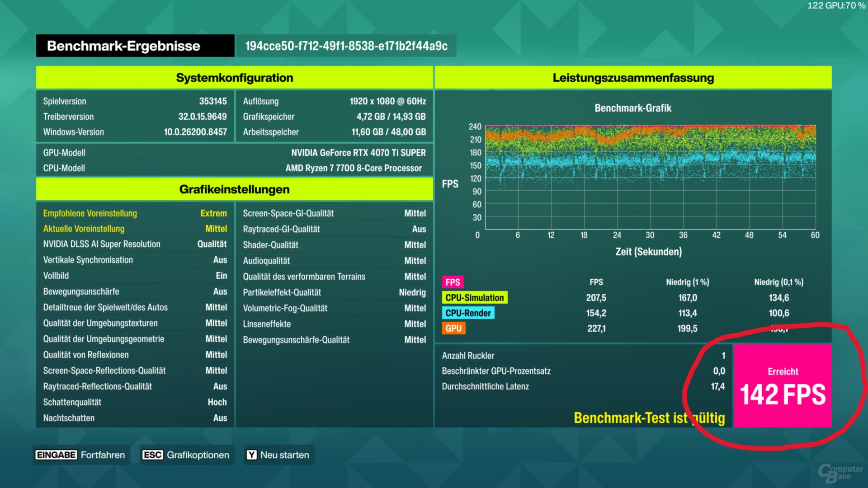868x488 pixels.
Task: Open Grafikoptionen via the ESC button
Action: pos(187,455)
